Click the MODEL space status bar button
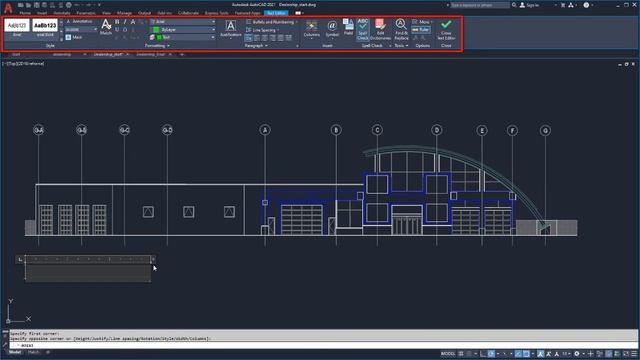Viewport: 640px width, 360px height. click(448, 353)
